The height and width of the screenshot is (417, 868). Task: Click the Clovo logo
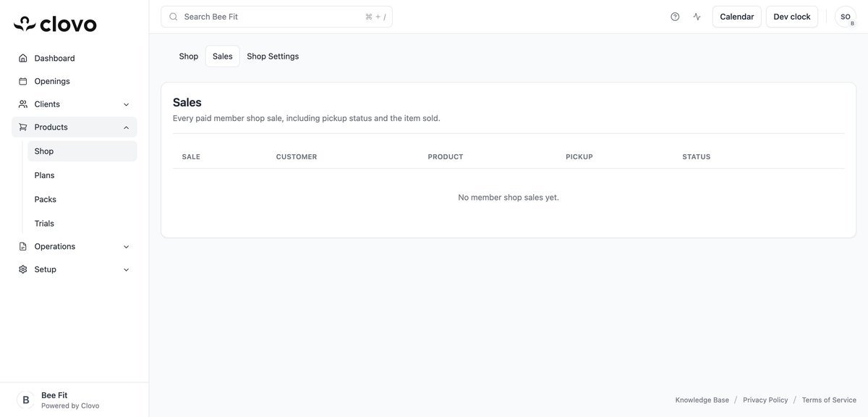tap(54, 21)
